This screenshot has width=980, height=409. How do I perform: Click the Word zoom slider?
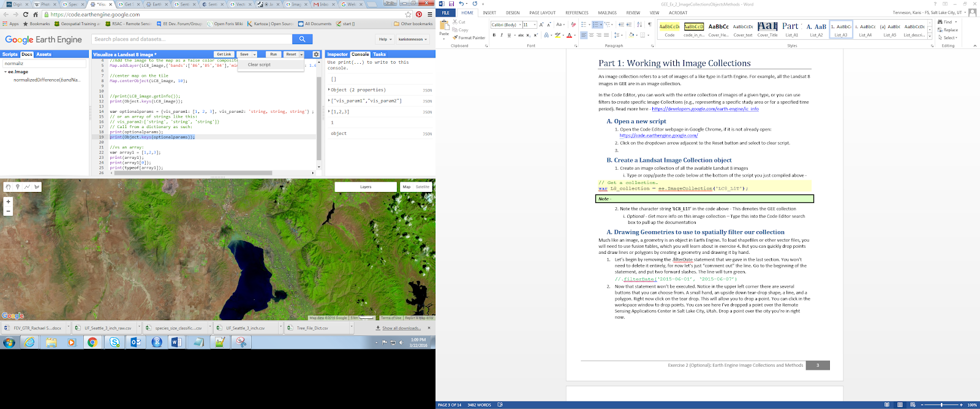click(x=941, y=405)
